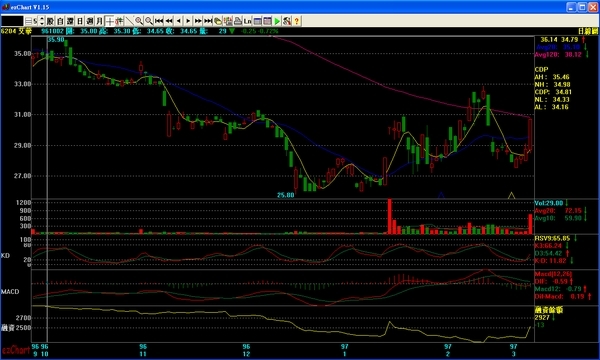
Task: Minimize the ezChart window
Action: click(571, 7)
